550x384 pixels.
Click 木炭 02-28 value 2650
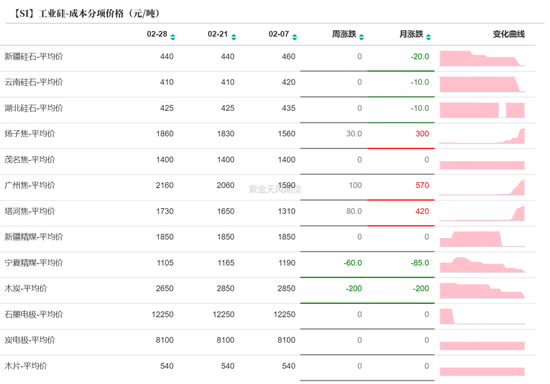165,288
